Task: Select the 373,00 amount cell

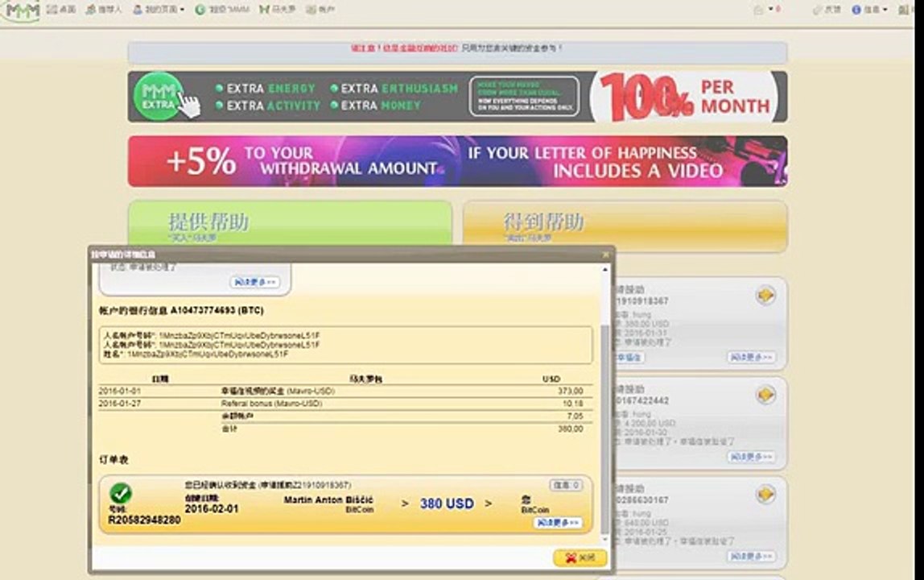Action: (571, 391)
